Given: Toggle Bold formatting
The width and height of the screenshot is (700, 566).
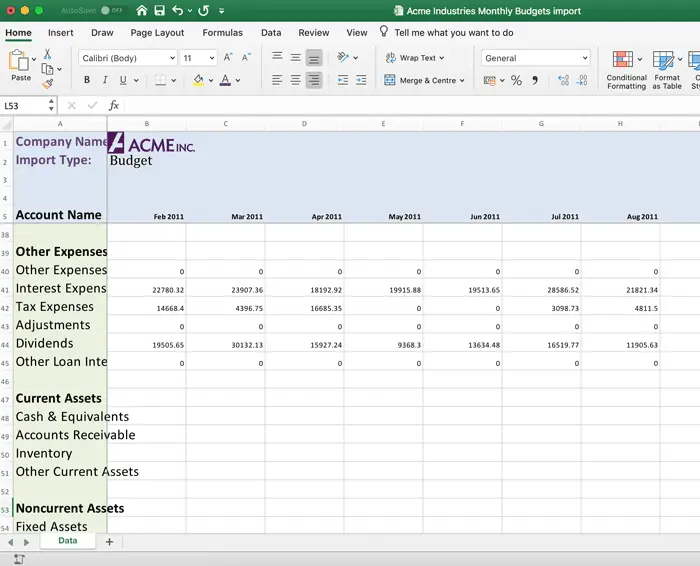Looking at the screenshot, I should click(87, 80).
